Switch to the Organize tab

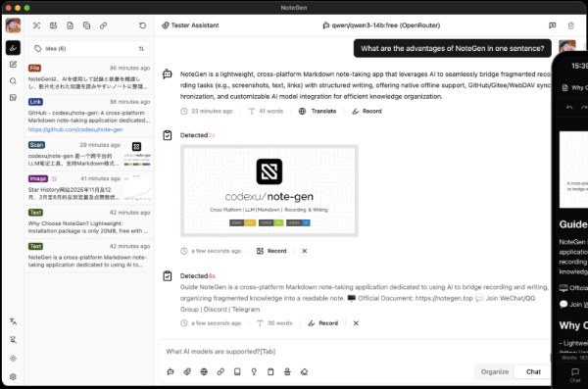pos(495,371)
